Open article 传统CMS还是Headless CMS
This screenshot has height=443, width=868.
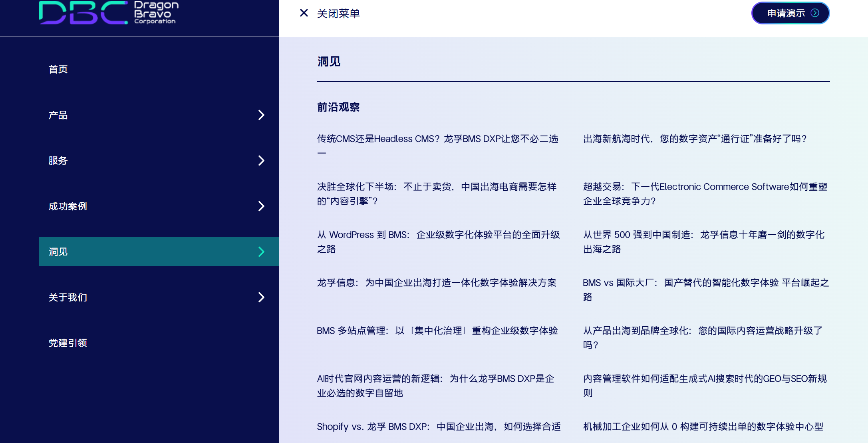(438, 146)
